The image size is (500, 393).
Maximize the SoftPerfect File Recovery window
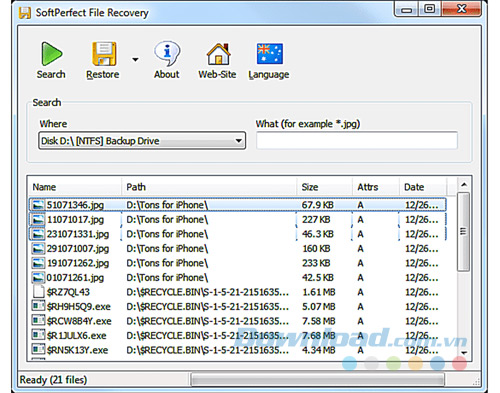(x=430, y=9)
